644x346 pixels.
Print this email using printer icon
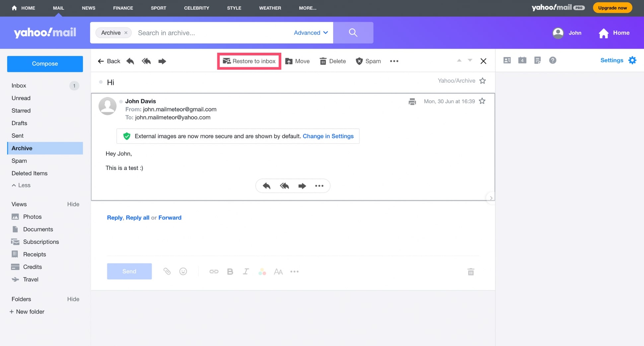coord(412,102)
